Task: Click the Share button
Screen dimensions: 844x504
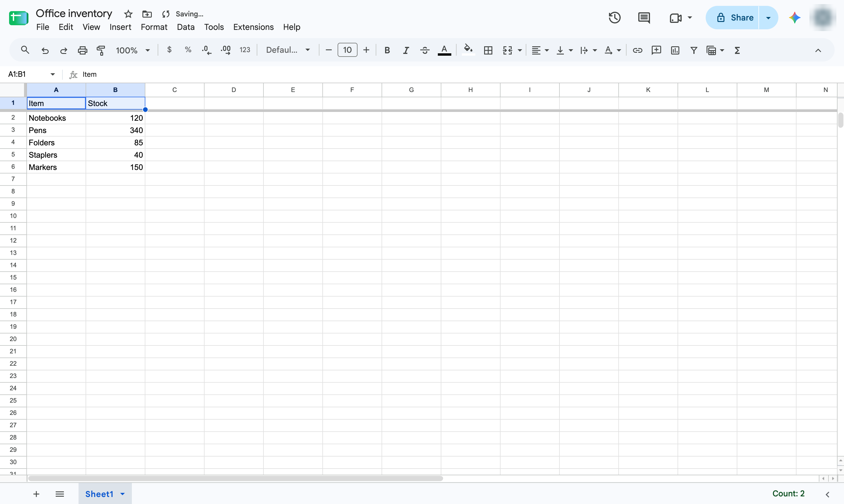Action: [732, 18]
